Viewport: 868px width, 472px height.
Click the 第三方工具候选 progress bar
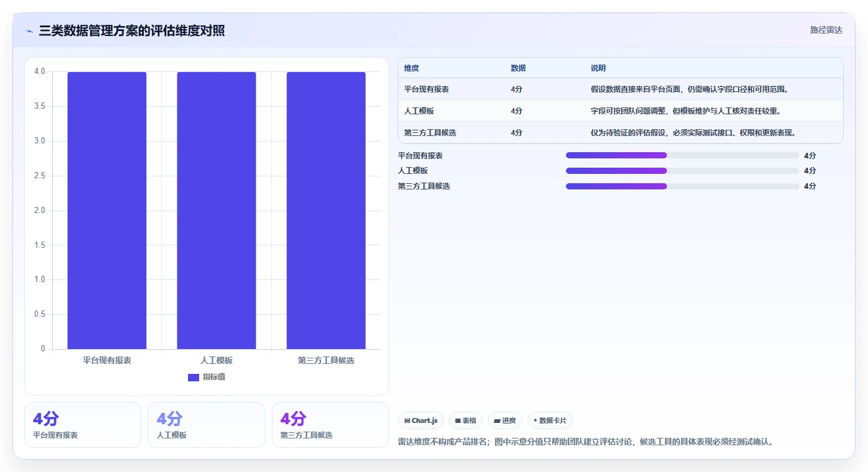682,186
